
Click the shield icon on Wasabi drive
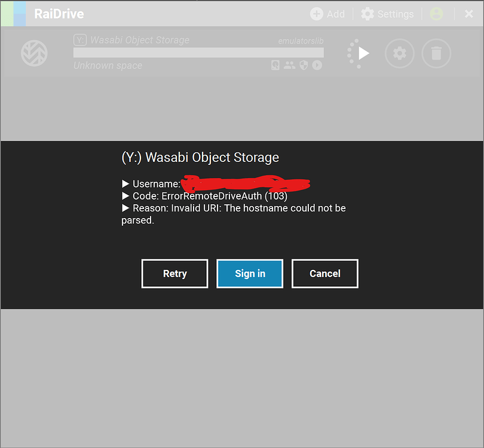coord(304,65)
